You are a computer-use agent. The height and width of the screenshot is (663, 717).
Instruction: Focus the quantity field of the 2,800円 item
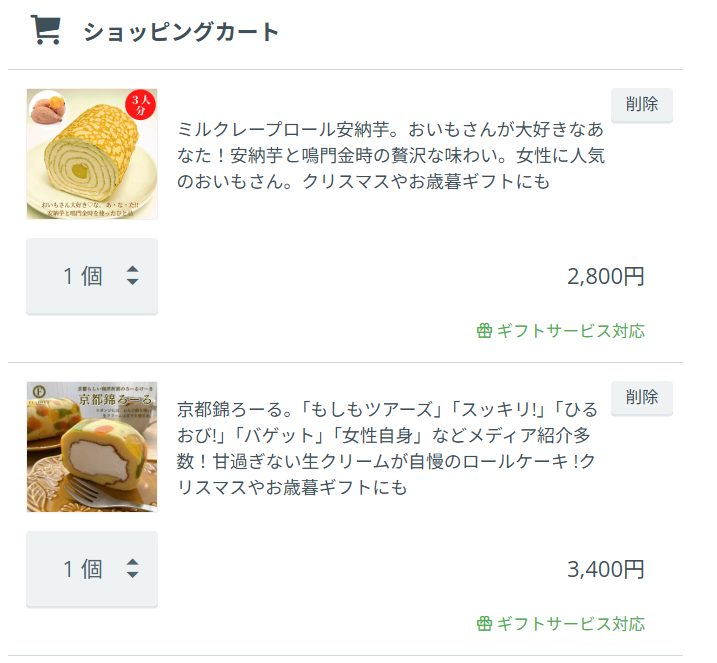(x=82, y=276)
